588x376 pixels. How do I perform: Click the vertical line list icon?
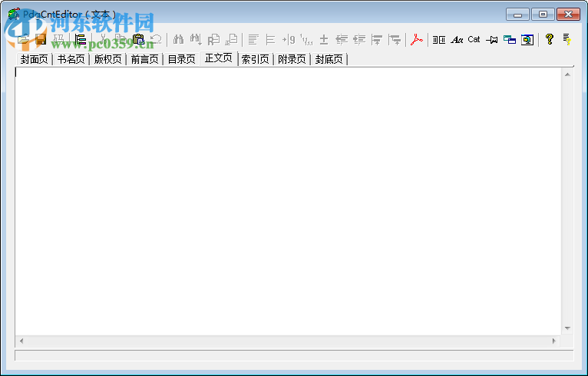[270, 39]
